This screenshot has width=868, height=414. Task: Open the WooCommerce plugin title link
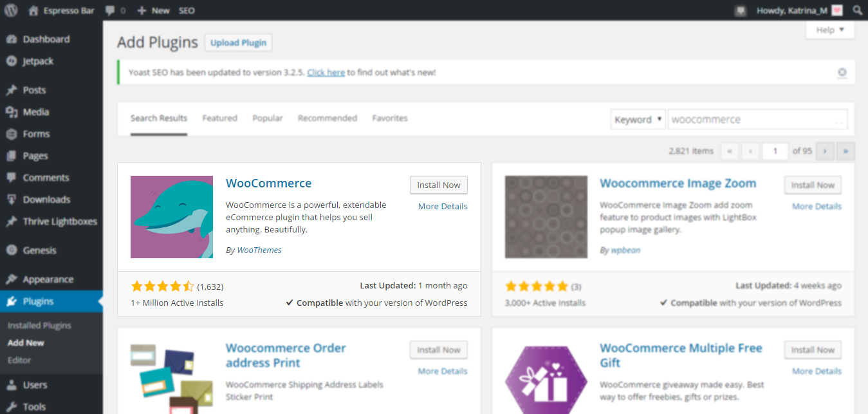[269, 183]
